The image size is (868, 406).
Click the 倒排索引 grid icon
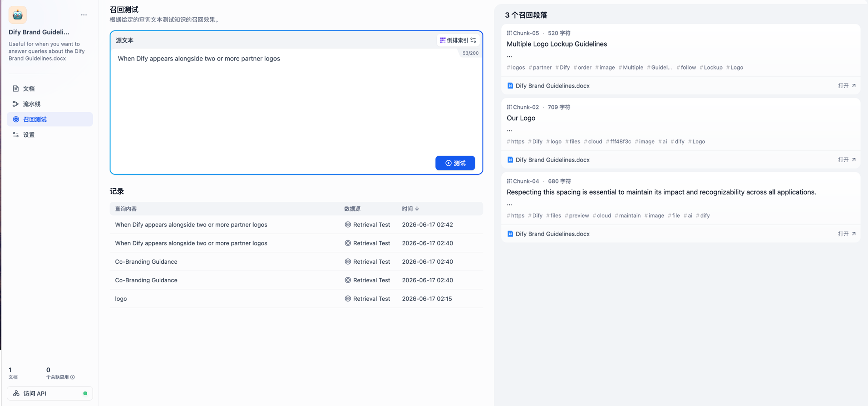coord(443,40)
